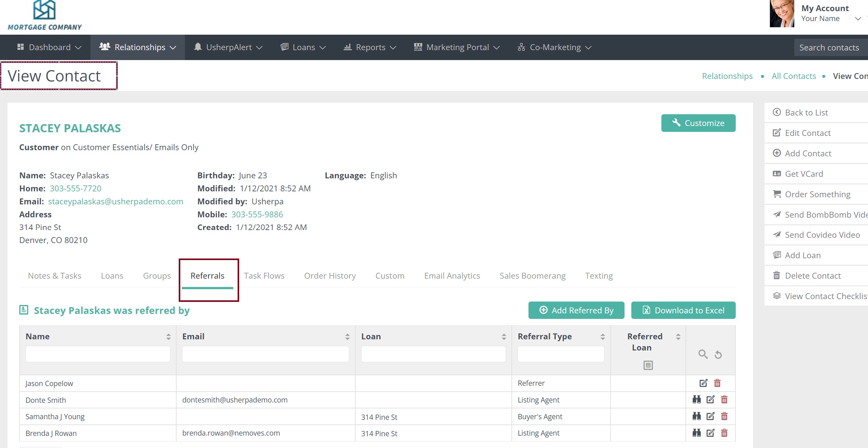The image size is (868, 448).
Task: Click reset filter arrow icon in table header
Action: [x=718, y=355]
